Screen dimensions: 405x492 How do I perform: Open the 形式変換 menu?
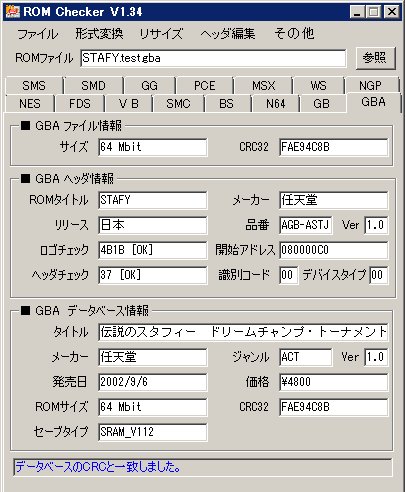[x=99, y=34]
